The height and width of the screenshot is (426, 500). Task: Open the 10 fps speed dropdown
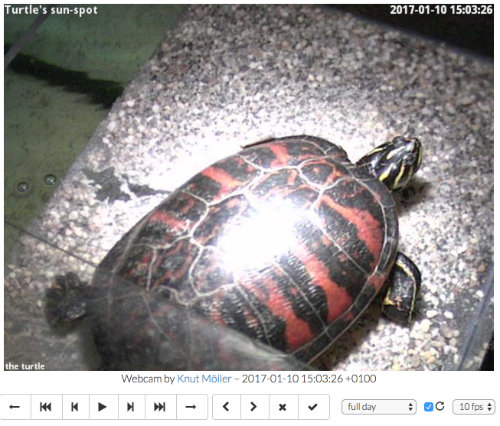pyautogui.click(x=474, y=407)
